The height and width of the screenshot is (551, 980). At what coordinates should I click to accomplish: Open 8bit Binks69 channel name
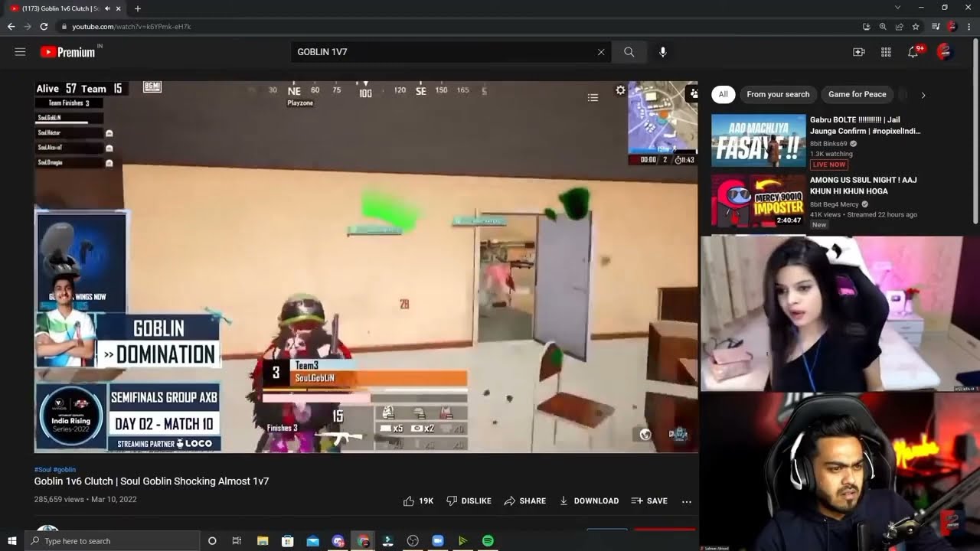point(828,143)
